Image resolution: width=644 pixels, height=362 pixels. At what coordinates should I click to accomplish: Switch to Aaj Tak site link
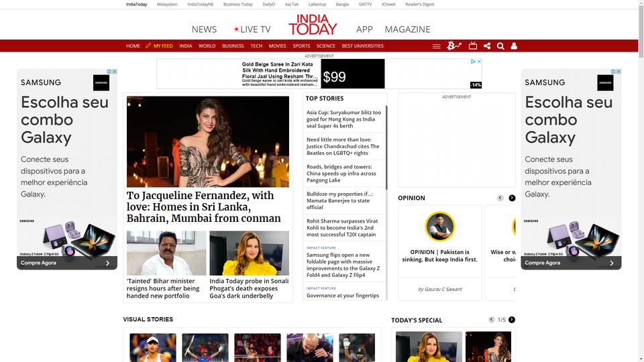click(292, 4)
